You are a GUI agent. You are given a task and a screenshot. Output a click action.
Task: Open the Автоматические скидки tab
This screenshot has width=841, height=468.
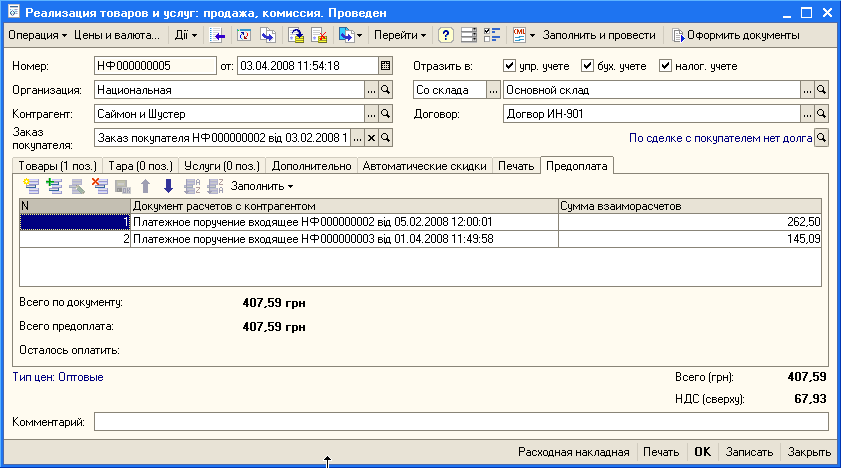pos(424,166)
